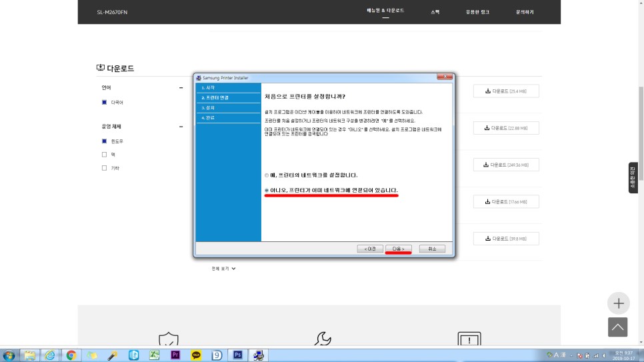644x362 pixels.
Task: Open the Windows Start menu
Action: (9, 355)
